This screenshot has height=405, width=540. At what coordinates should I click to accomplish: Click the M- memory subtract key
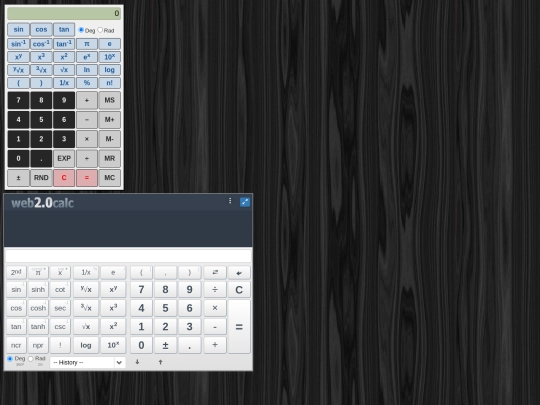tap(110, 139)
